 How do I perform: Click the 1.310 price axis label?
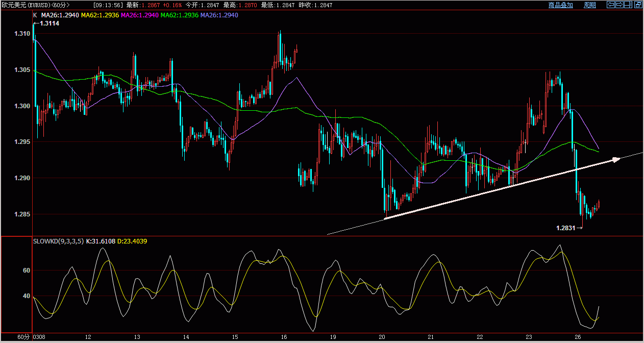22,34
